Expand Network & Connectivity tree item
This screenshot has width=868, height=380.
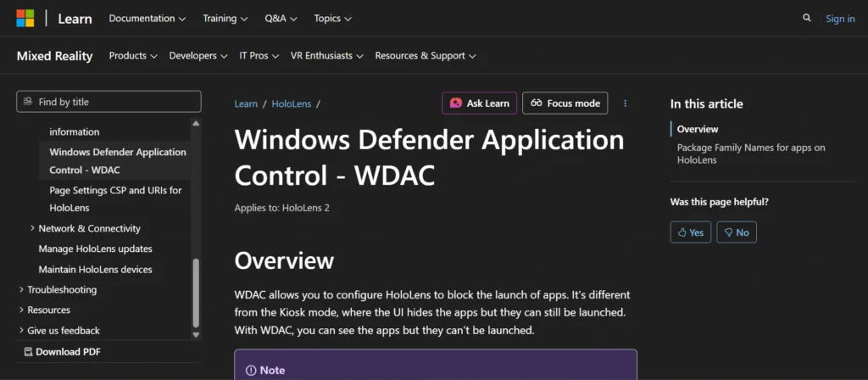(86, 228)
